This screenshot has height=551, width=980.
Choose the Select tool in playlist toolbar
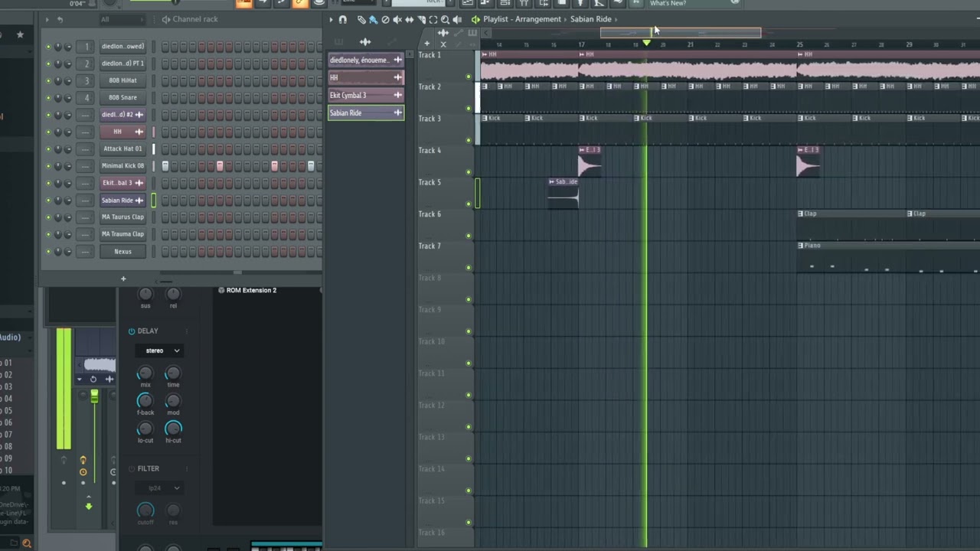click(433, 19)
